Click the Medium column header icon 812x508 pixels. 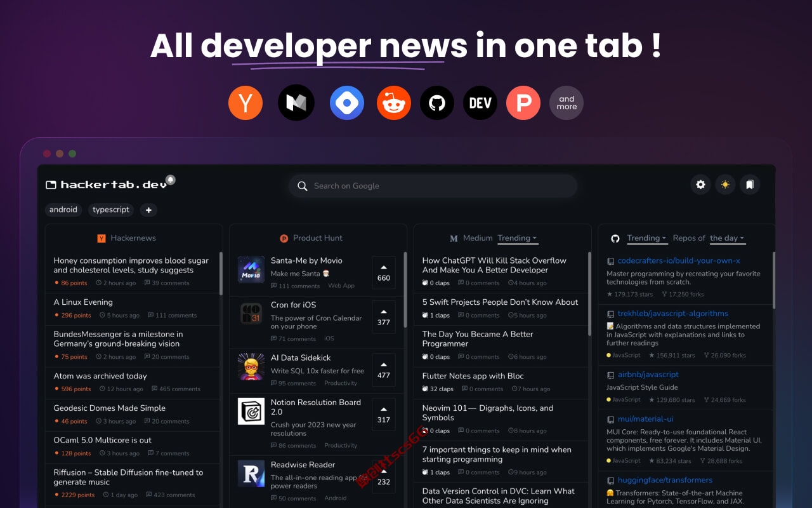pyautogui.click(x=454, y=239)
